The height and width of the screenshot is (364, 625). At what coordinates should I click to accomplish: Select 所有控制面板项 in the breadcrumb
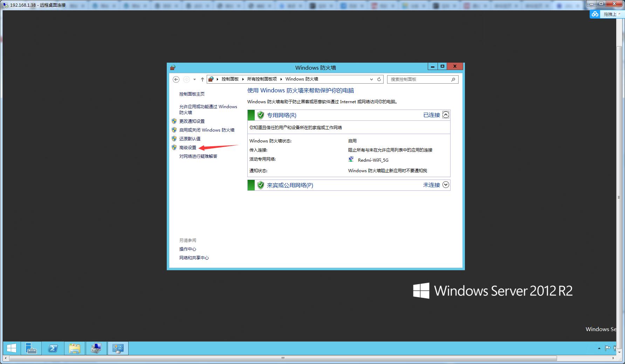pyautogui.click(x=262, y=79)
